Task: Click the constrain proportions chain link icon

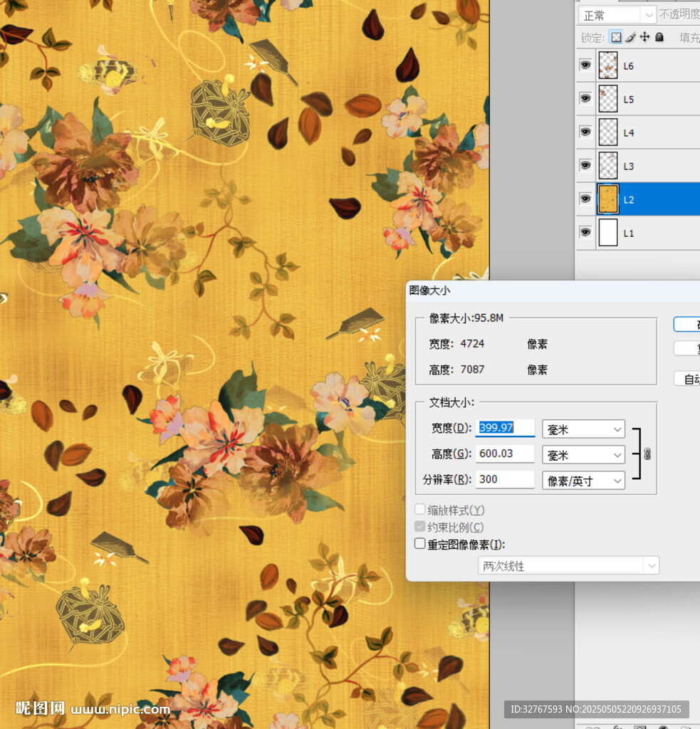Action: pyautogui.click(x=647, y=454)
